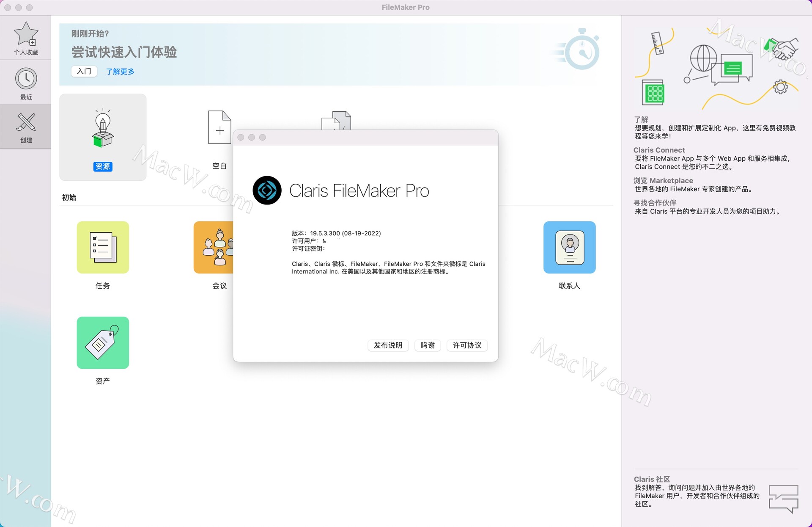Open the 了解更多 learn more link
This screenshot has height=527, width=812.
(120, 72)
